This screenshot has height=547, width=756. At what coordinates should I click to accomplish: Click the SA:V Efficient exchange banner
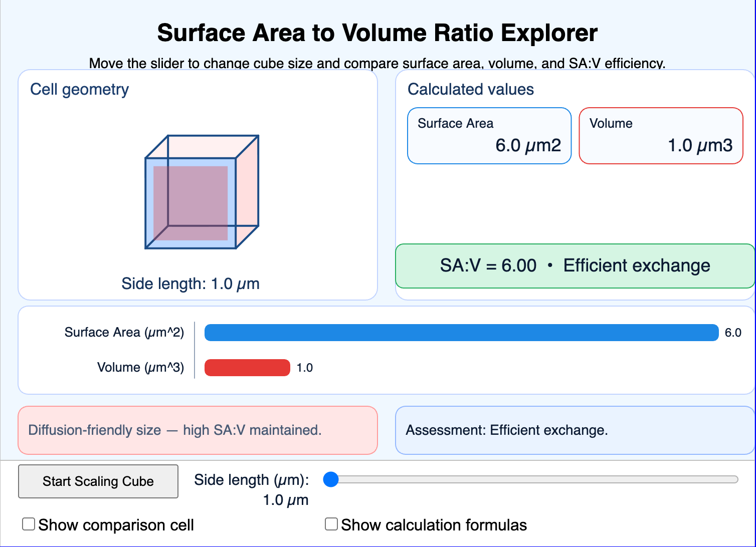(x=575, y=265)
